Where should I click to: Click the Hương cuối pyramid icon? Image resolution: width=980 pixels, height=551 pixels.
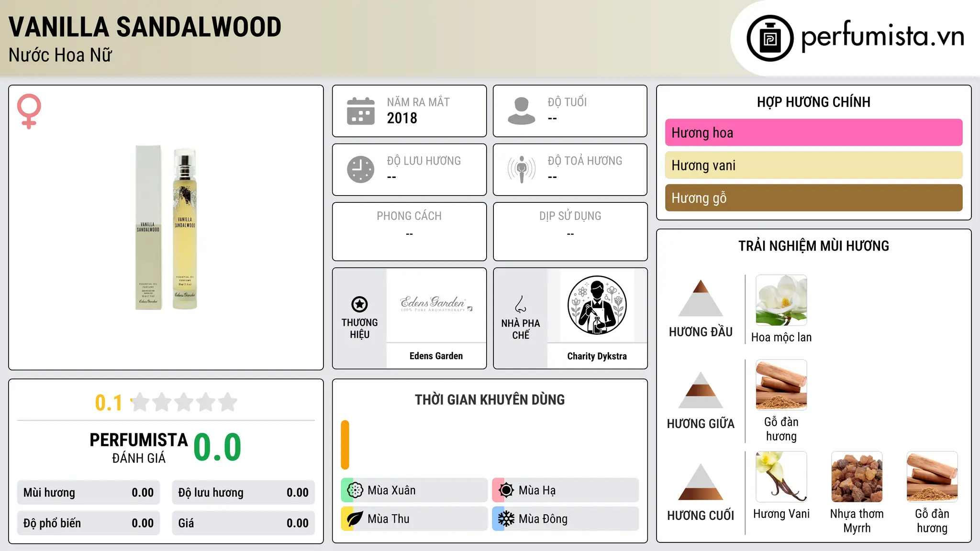pos(701,482)
